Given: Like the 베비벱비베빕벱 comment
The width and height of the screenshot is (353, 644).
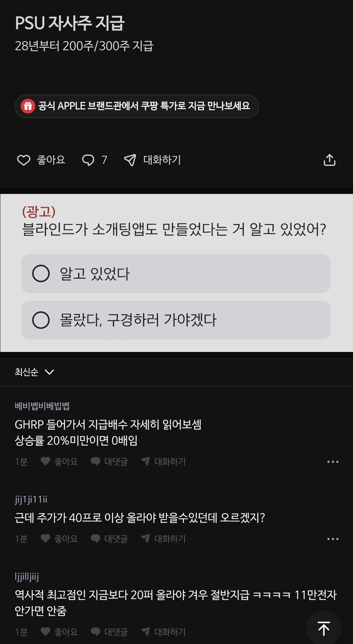Looking at the screenshot, I should (x=45, y=462).
